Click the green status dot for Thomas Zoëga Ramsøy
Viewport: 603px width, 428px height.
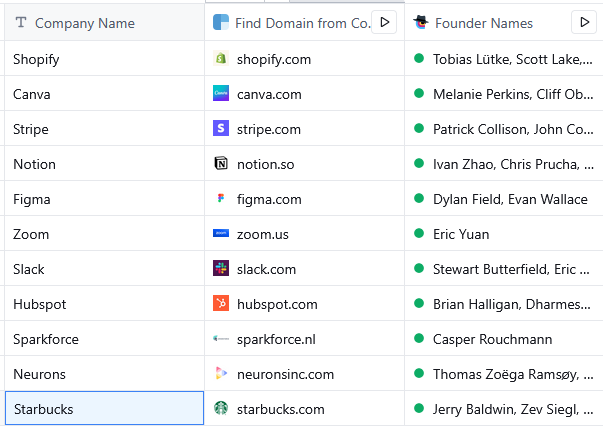click(x=419, y=373)
